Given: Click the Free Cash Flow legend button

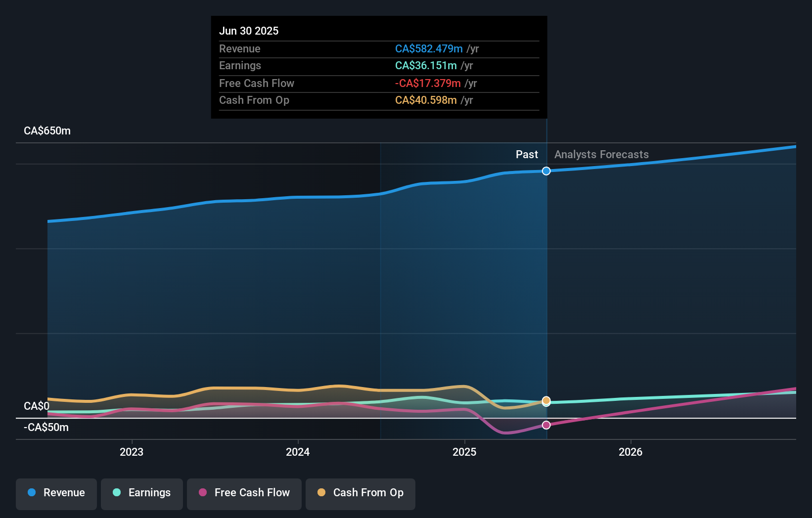Looking at the screenshot, I should tap(244, 494).
